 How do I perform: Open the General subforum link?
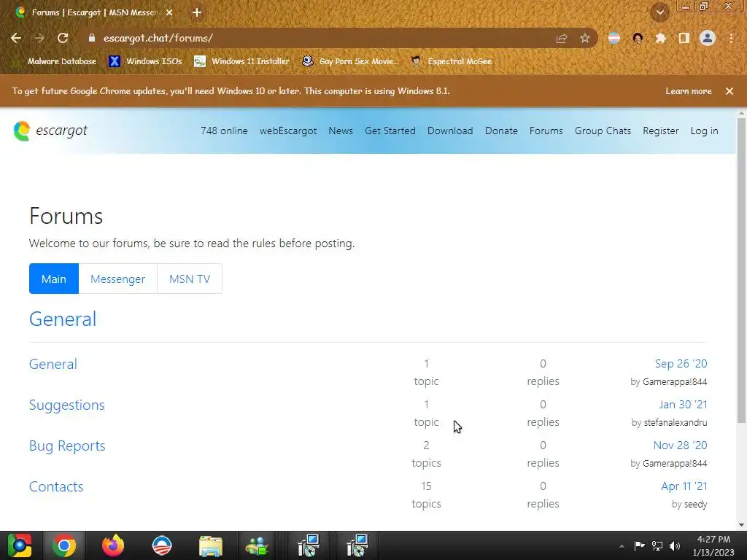53,365
